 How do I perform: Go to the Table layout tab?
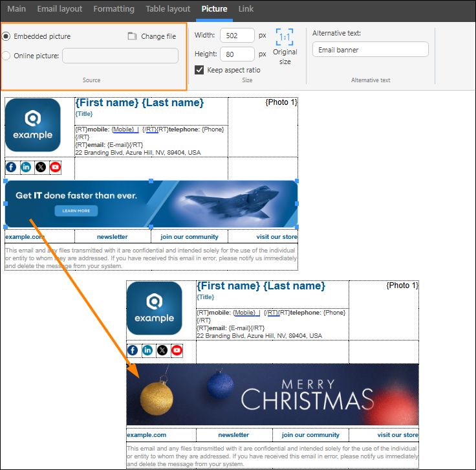point(168,9)
